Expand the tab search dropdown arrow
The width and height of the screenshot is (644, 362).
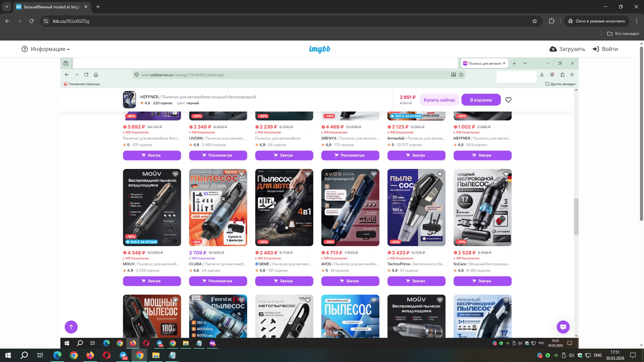coord(6,7)
